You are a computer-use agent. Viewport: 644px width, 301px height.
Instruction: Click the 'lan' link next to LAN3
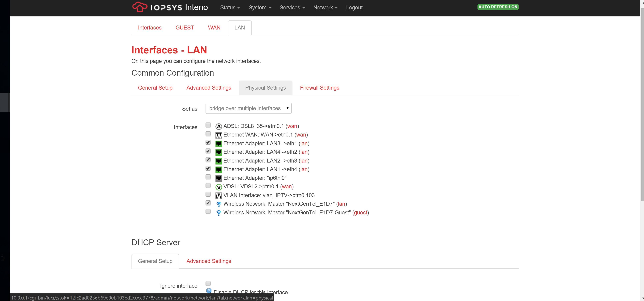(x=304, y=143)
